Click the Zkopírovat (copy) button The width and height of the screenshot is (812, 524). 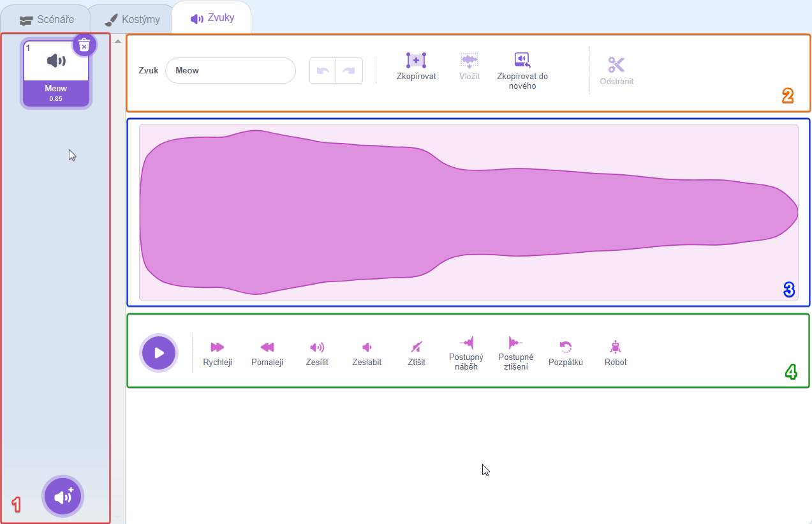click(416, 61)
